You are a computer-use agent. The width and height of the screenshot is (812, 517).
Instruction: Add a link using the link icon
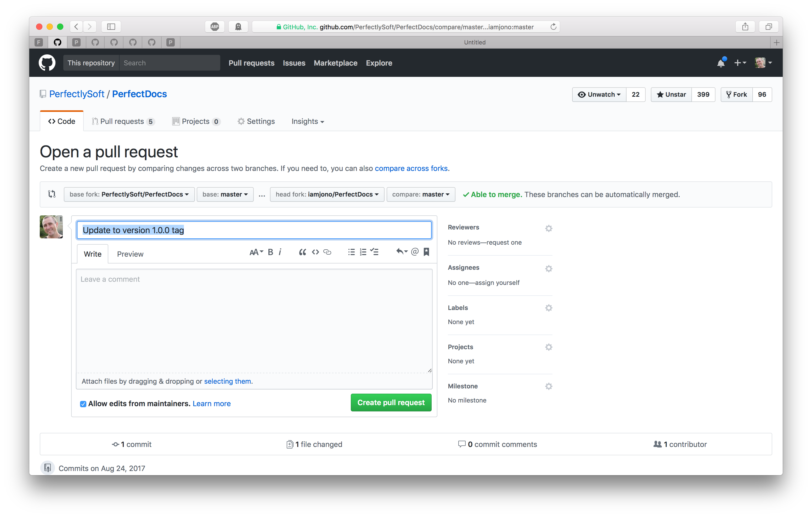tap(327, 252)
